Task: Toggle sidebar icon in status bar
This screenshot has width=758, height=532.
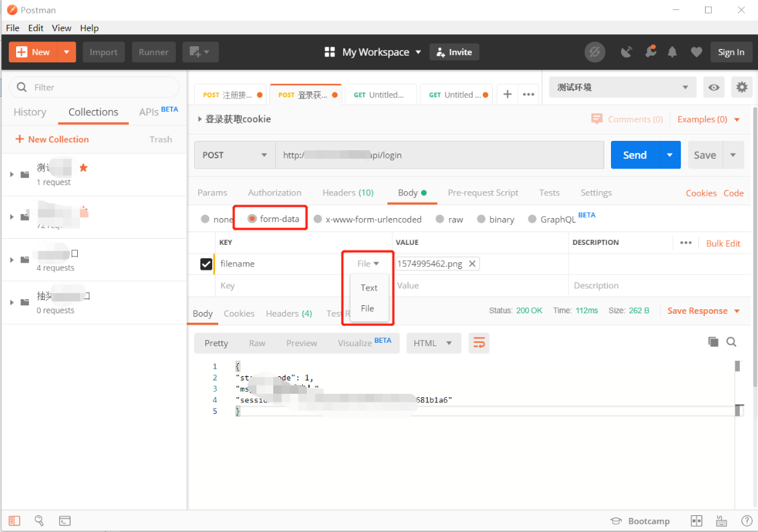Action: [15, 521]
